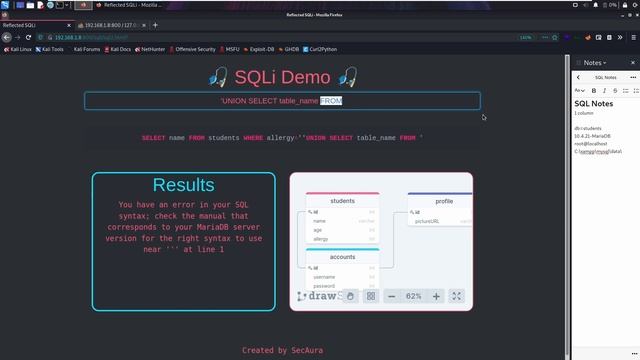Click the Firefox taskbar window entry
The width and height of the screenshot is (640, 360).
click(x=130, y=5)
